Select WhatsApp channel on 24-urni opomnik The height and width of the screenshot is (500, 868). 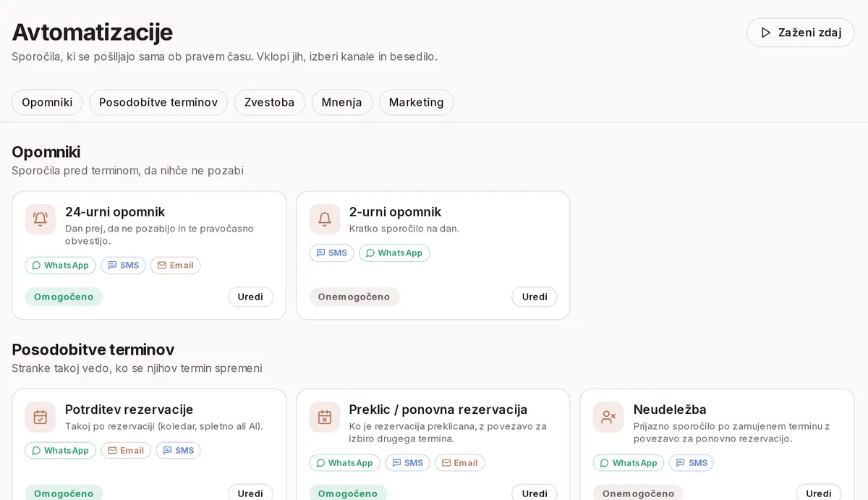click(x=60, y=266)
